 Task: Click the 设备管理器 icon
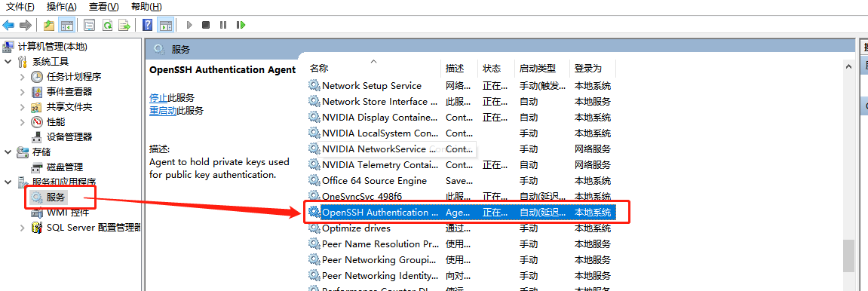click(37, 136)
